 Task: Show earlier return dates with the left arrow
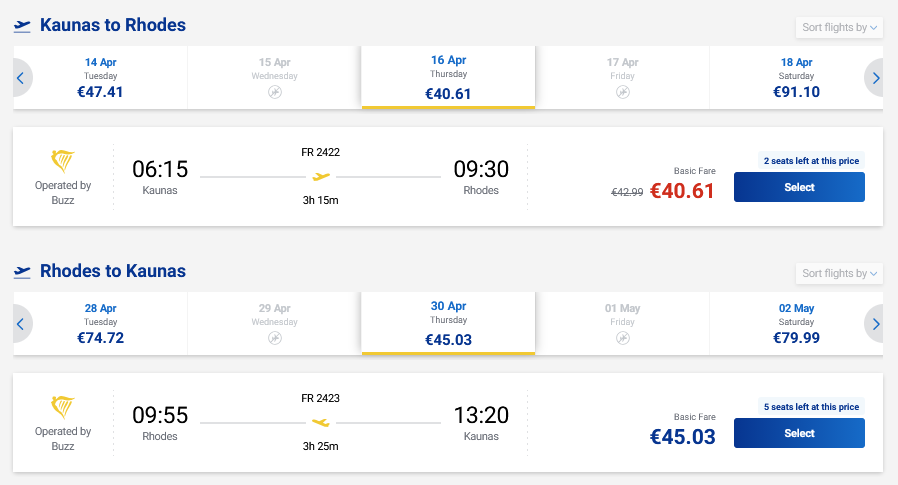click(x=22, y=323)
